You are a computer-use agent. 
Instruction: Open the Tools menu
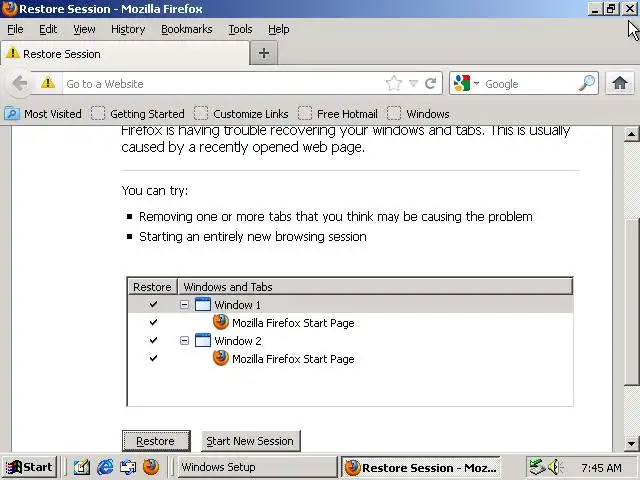tap(240, 29)
